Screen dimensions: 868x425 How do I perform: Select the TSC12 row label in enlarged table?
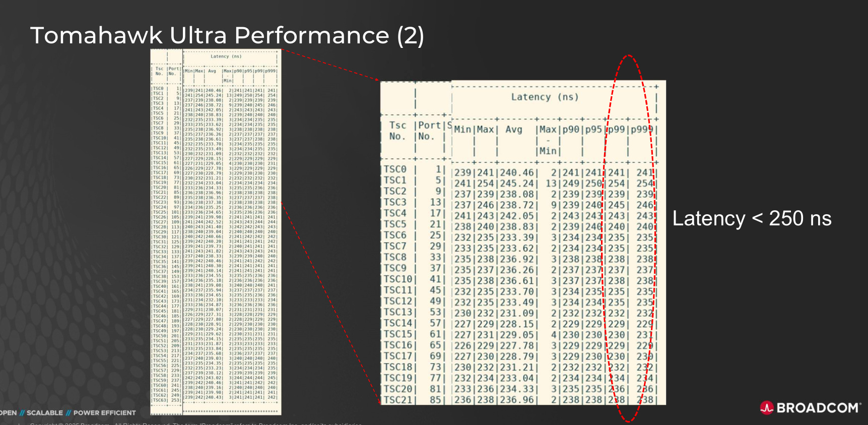398,301
